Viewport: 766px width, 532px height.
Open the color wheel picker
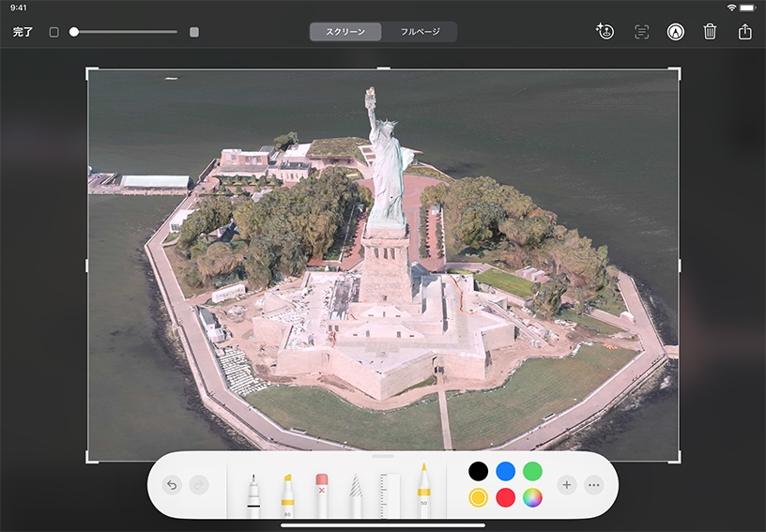[x=532, y=498]
